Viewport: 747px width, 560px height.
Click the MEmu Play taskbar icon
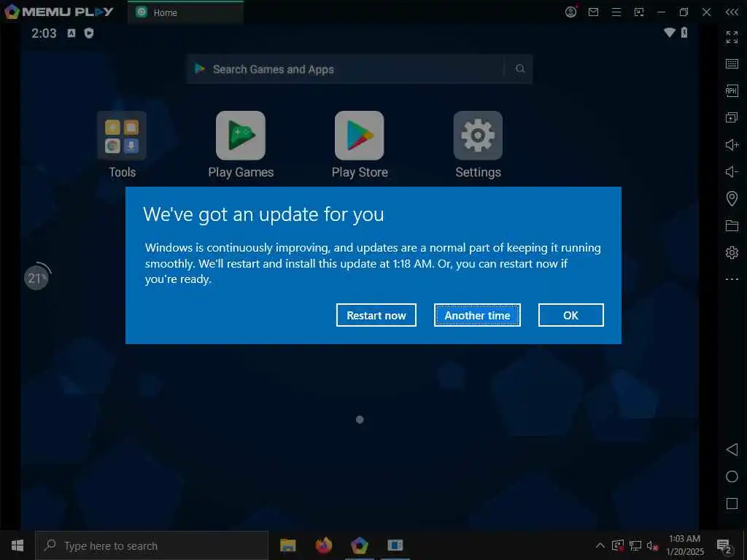(x=359, y=545)
